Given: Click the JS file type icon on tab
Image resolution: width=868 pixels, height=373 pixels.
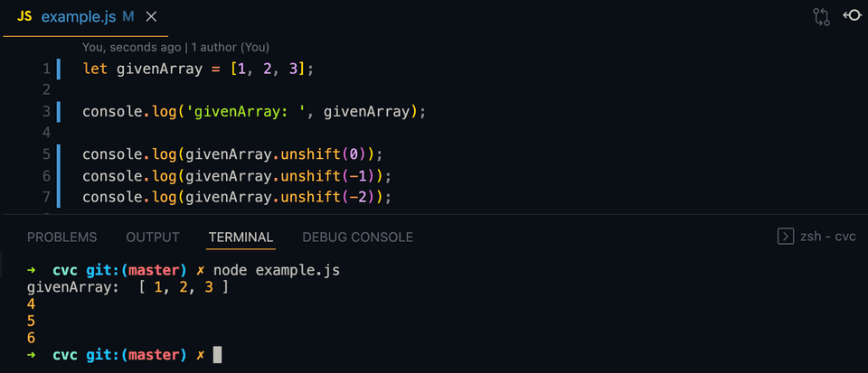Looking at the screenshot, I should click(x=24, y=16).
